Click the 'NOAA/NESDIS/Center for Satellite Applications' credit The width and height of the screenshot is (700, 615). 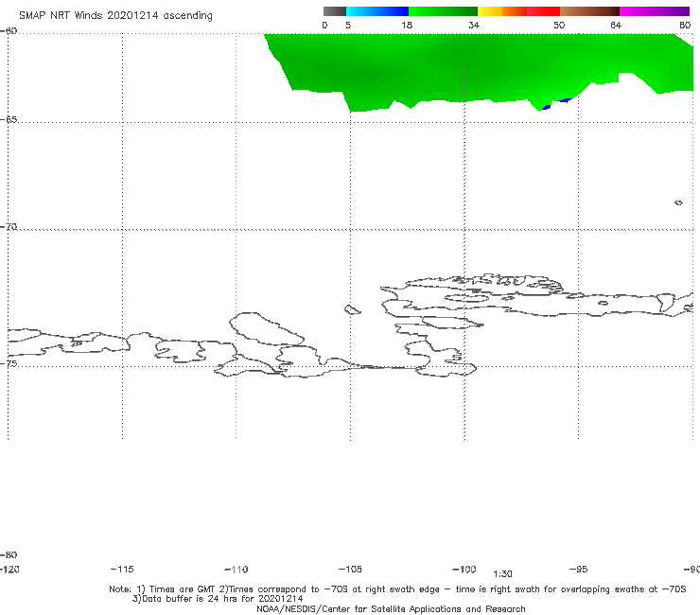click(391, 608)
